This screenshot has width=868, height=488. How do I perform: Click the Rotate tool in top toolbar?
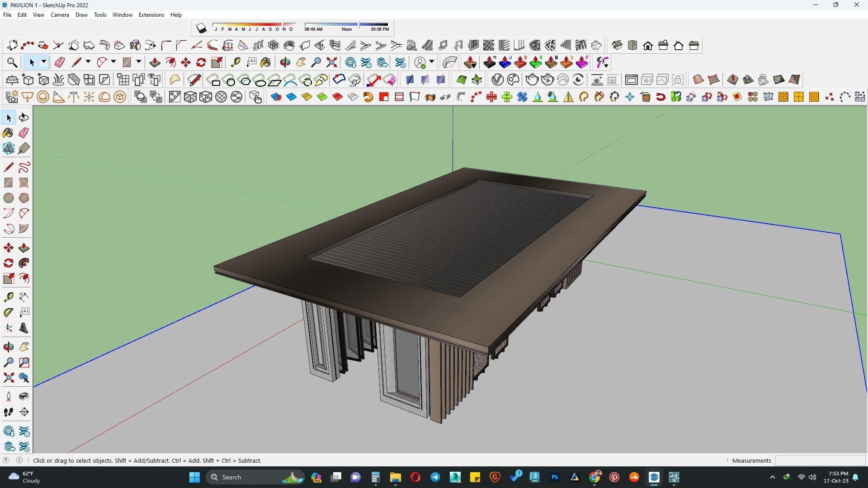[x=201, y=62]
